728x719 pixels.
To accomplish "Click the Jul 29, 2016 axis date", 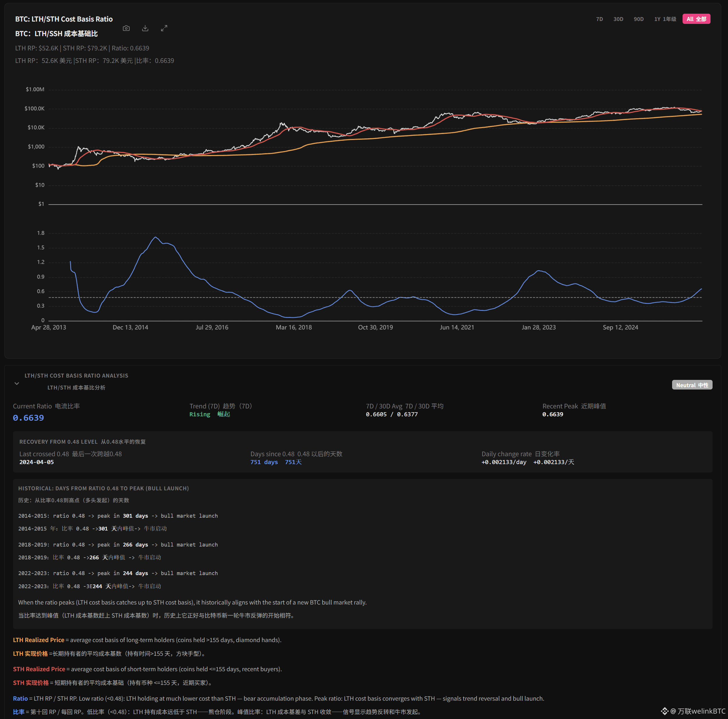I will (x=212, y=327).
